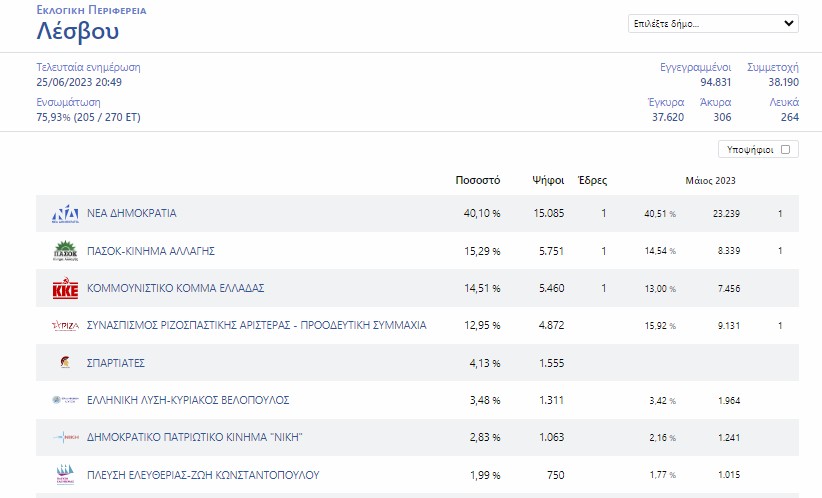This screenshot has width=822, height=498.
Task: Select ΚΟΜΜΟΥΝΙΣΤΙΚΟ ΚΟΜΜΑ ΕΛΛΑΔΑΣ row name
Action: click(175, 288)
